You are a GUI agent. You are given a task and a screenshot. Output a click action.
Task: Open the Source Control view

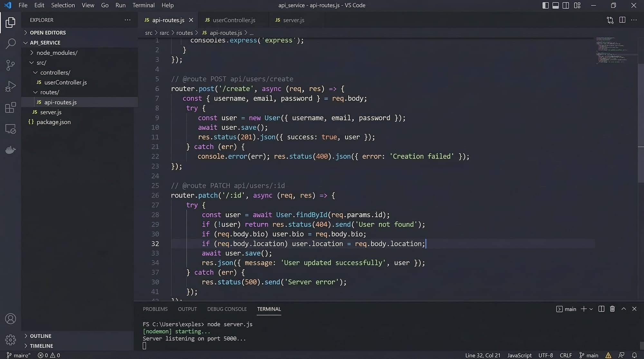(11, 65)
